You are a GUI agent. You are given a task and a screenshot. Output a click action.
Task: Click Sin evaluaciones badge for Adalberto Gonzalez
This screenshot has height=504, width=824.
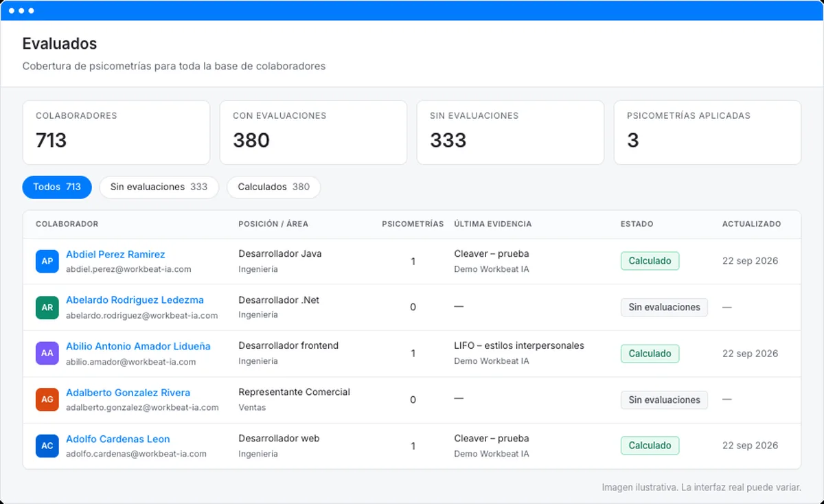point(664,400)
